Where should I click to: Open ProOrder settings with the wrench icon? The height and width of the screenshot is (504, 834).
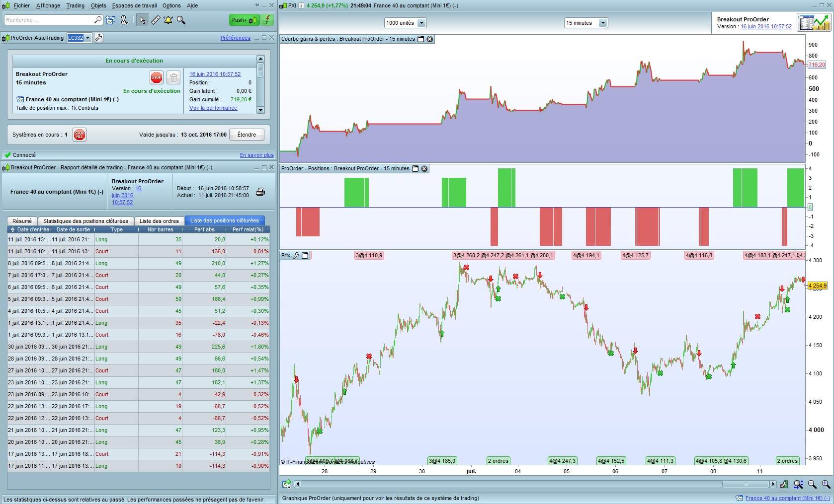click(98, 38)
